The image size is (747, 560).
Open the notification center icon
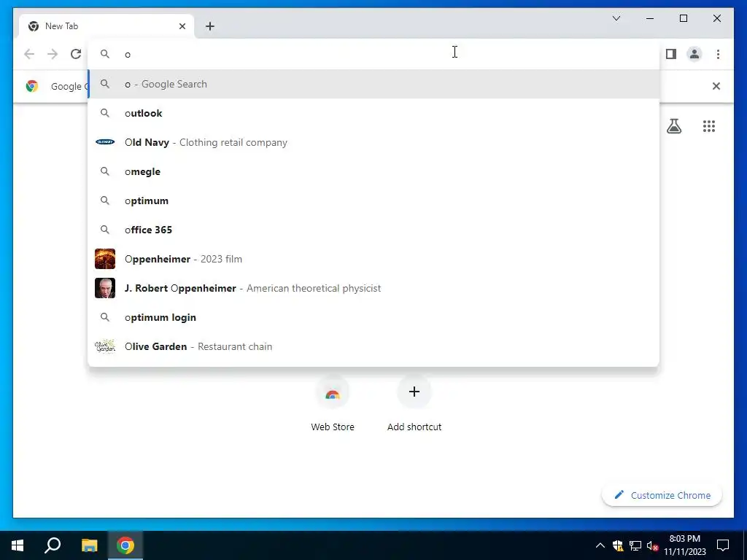click(723, 545)
